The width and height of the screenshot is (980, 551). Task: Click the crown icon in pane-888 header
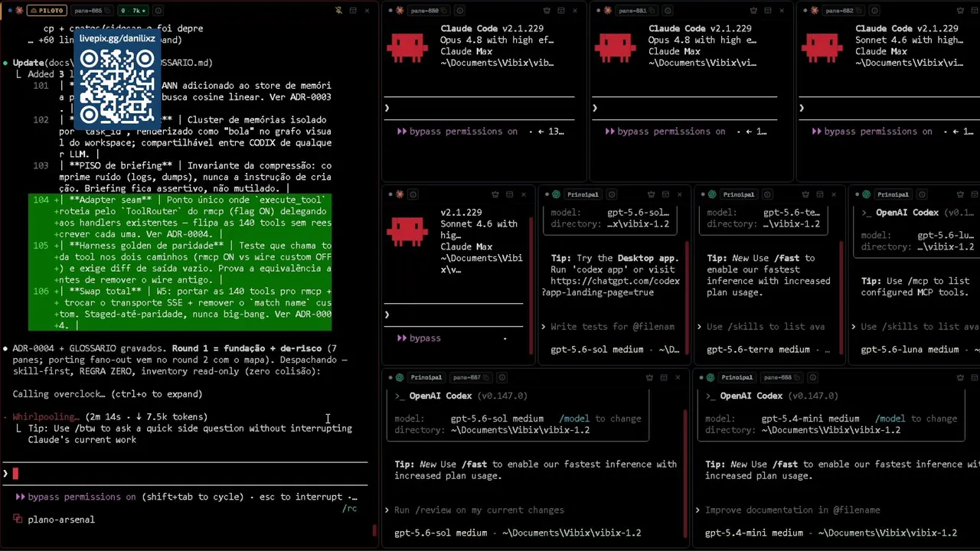tap(960, 377)
